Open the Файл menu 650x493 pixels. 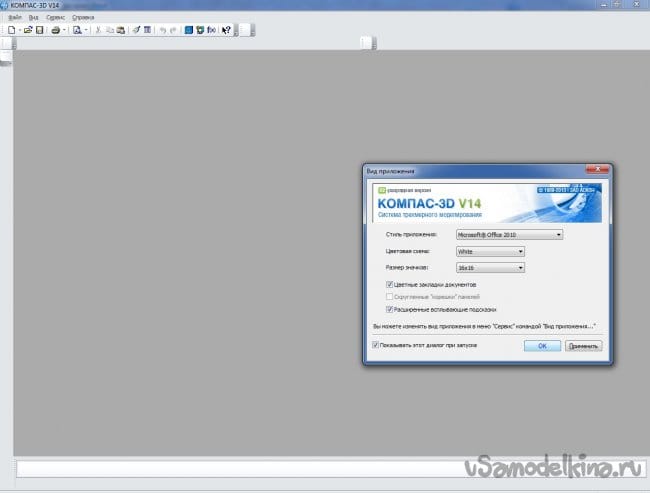[x=14, y=18]
